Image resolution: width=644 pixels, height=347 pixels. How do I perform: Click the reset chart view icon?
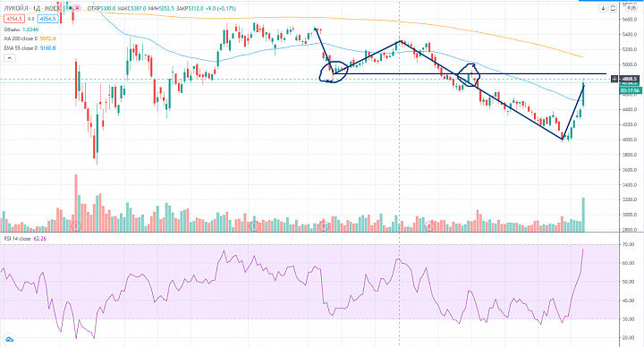pos(613,8)
